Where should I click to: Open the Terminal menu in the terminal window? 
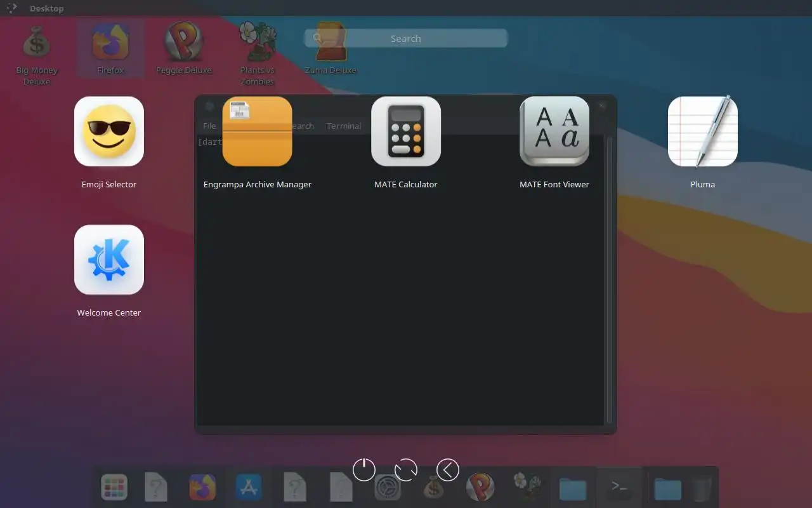pos(344,126)
